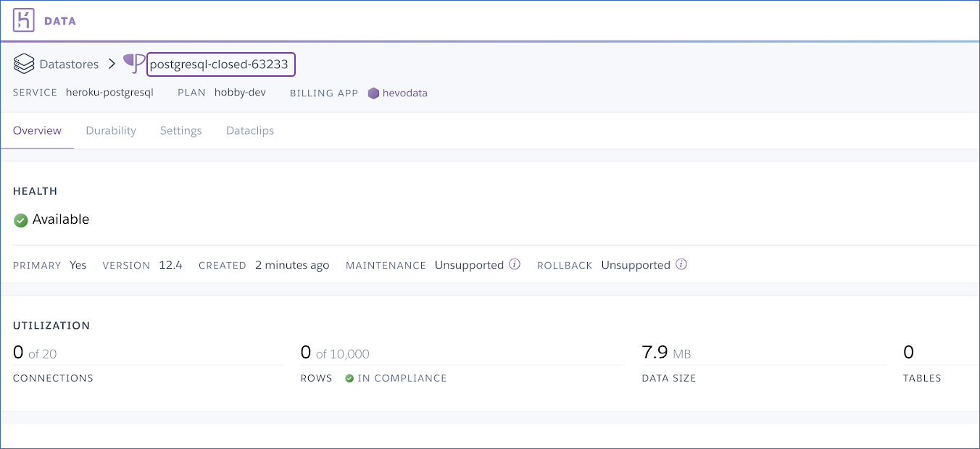Open the Durability tab
This screenshot has width=980, height=449.
(x=111, y=131)
